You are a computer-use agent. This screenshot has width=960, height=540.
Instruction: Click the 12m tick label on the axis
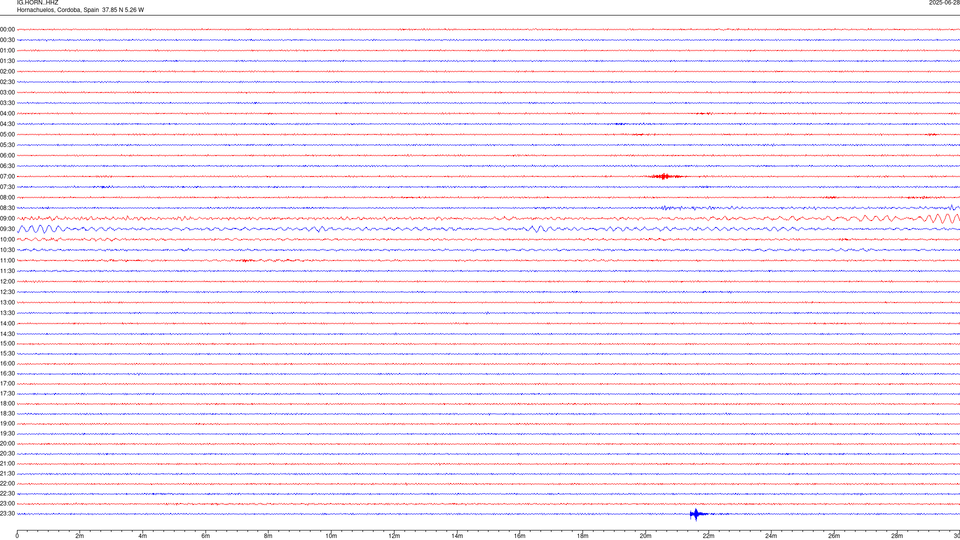coord(394,536)
